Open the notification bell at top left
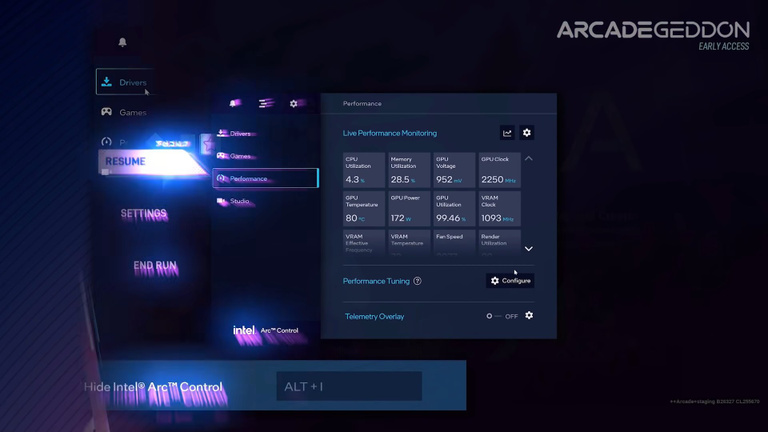 click(122, 42)
